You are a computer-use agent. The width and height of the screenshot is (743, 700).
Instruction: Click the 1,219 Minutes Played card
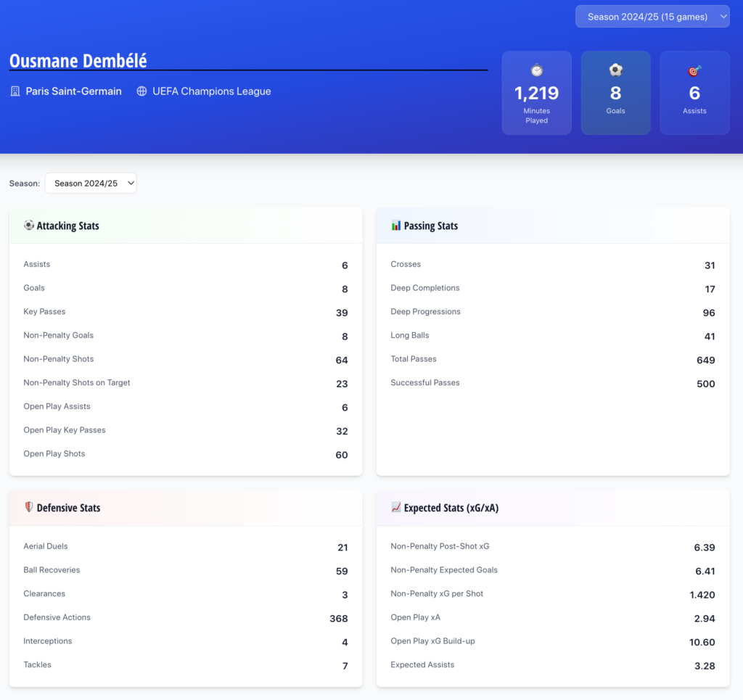536,93
